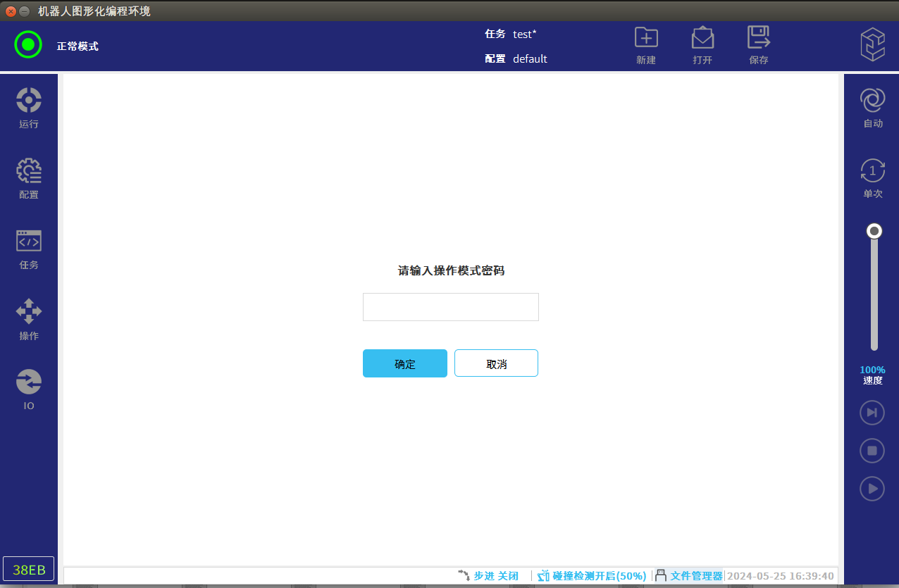The image size is (899, 588).
Task: Click the 确定 (Confirm) button
Action: pos(405,363)
